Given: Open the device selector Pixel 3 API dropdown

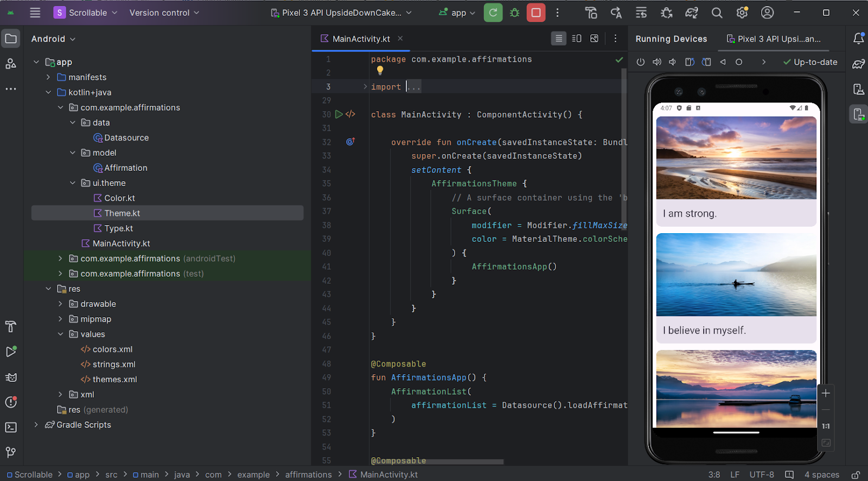Looking at the screenshot, I should (x=341, y=12).
